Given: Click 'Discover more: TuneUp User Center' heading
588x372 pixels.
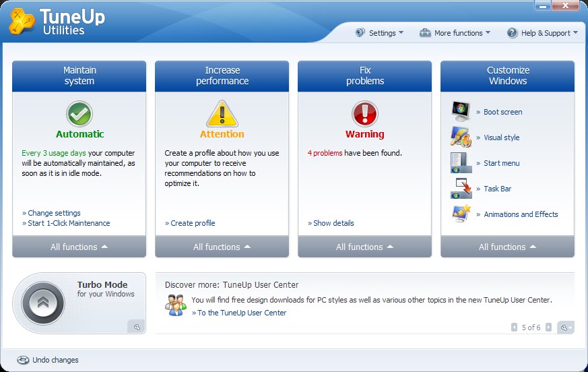Looking at the screenshot, I should pyautogui.click(x=232, y=285).
